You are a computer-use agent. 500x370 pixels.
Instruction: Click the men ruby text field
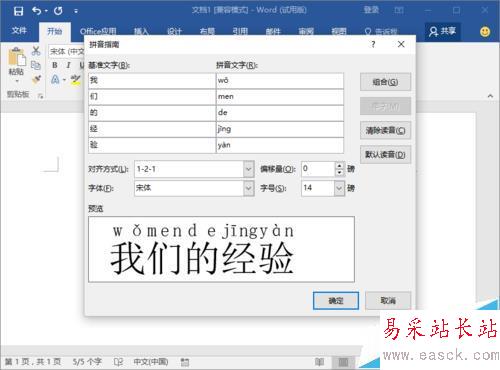[280, 97]
